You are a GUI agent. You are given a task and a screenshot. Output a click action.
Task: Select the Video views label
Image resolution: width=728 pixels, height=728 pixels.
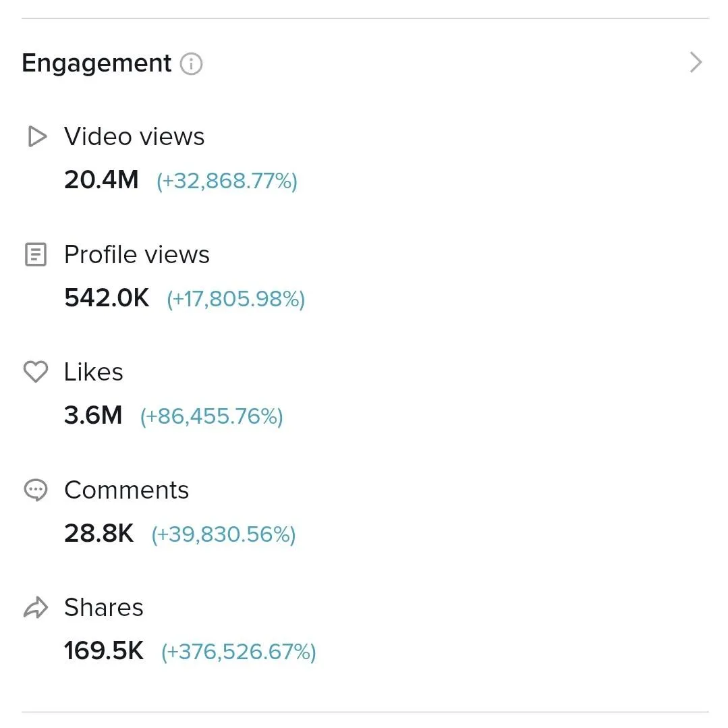(134, 136)
